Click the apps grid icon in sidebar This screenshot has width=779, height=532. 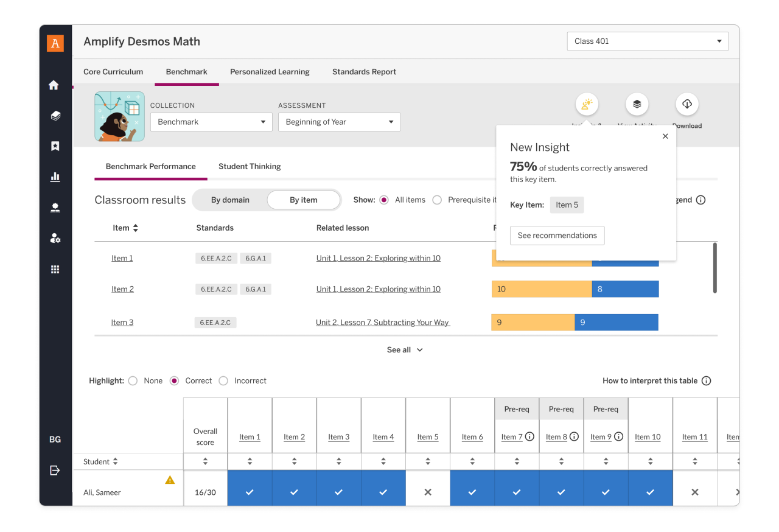tap(55, 270)
